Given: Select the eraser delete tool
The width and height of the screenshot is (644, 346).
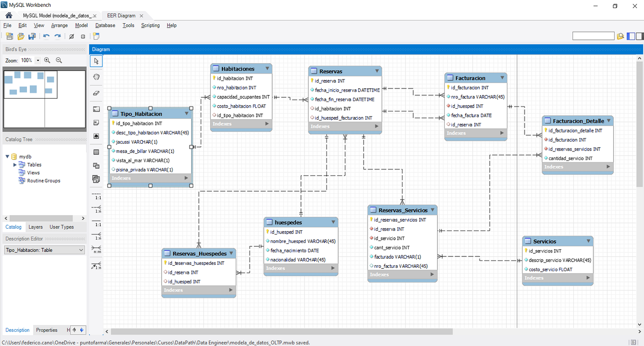Looking at the screenshot, I should 96,92.
